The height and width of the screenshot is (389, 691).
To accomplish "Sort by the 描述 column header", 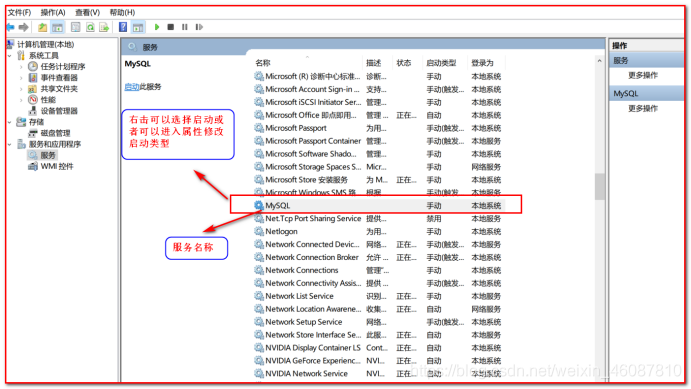I will (x=373, y=63).
